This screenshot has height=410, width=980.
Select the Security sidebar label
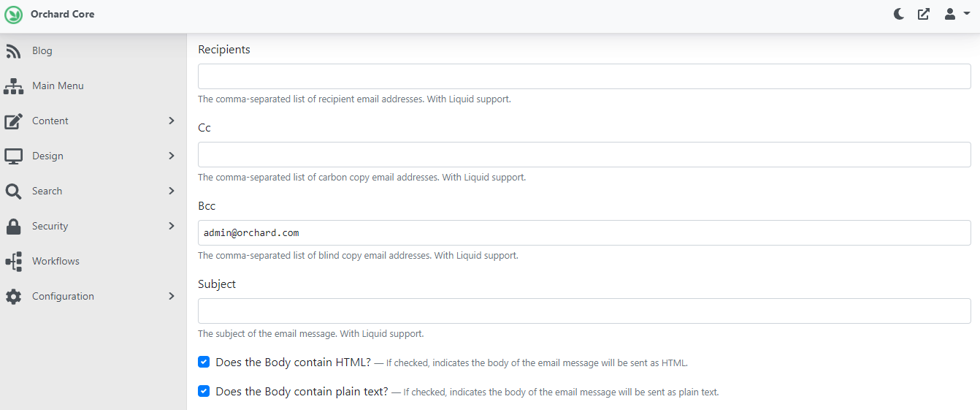[50, 226]
